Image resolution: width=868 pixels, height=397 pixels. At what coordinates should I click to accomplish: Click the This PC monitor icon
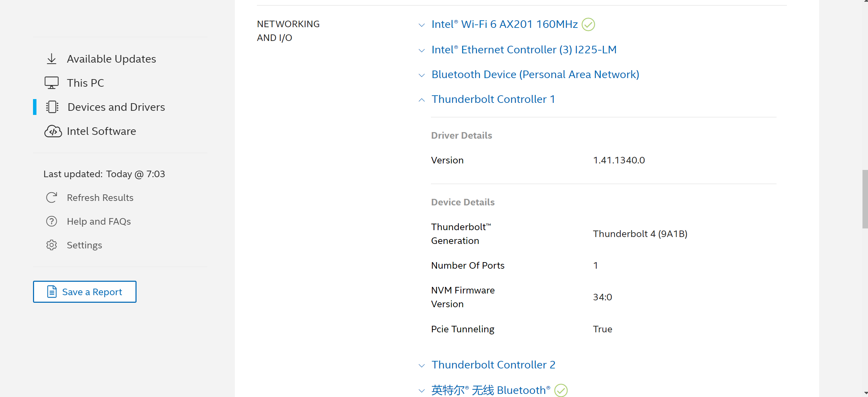52,83
